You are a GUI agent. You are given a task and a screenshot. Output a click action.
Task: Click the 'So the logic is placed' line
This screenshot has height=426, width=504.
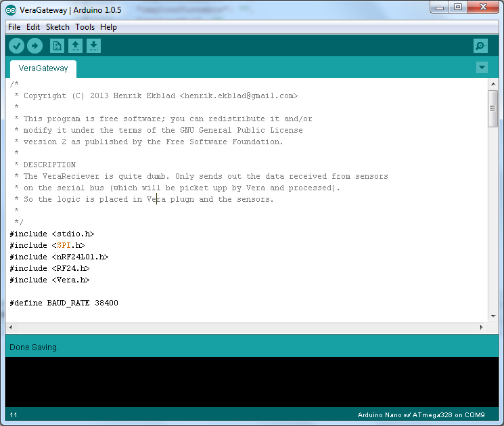point(144,200)
